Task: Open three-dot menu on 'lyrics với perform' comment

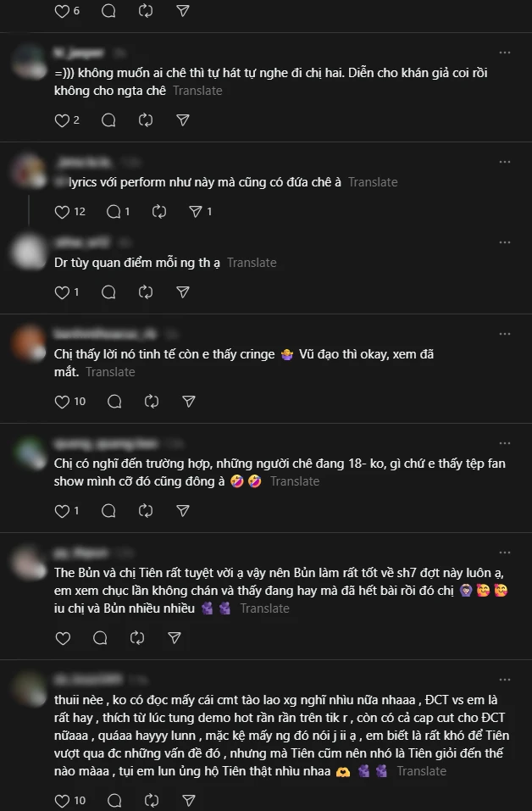Action: 505,162
